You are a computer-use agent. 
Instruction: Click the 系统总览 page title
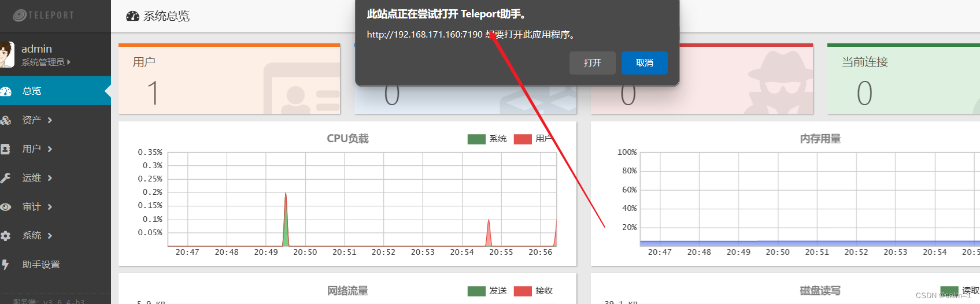pyautogui.click(x=167, y=16)
